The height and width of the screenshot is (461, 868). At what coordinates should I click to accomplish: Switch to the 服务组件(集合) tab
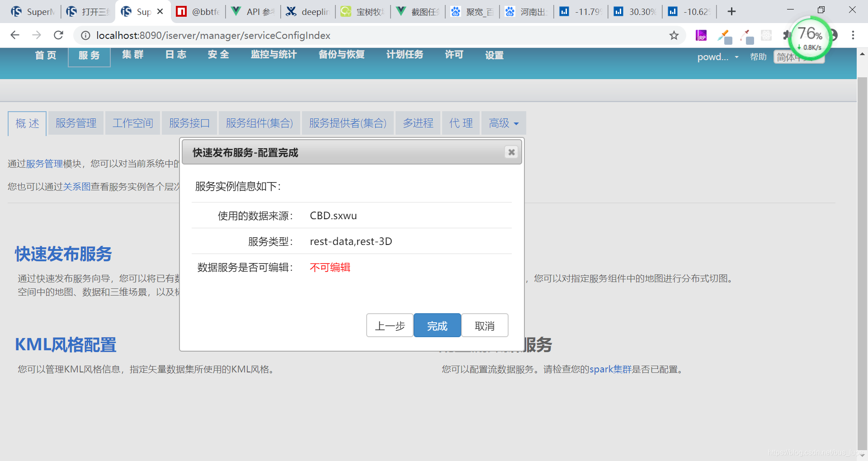click(259, 123)
